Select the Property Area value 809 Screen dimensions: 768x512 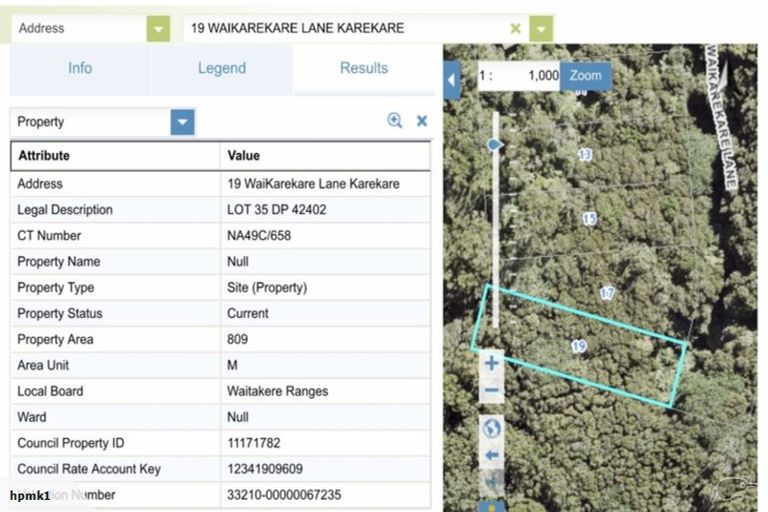point(238,340)
